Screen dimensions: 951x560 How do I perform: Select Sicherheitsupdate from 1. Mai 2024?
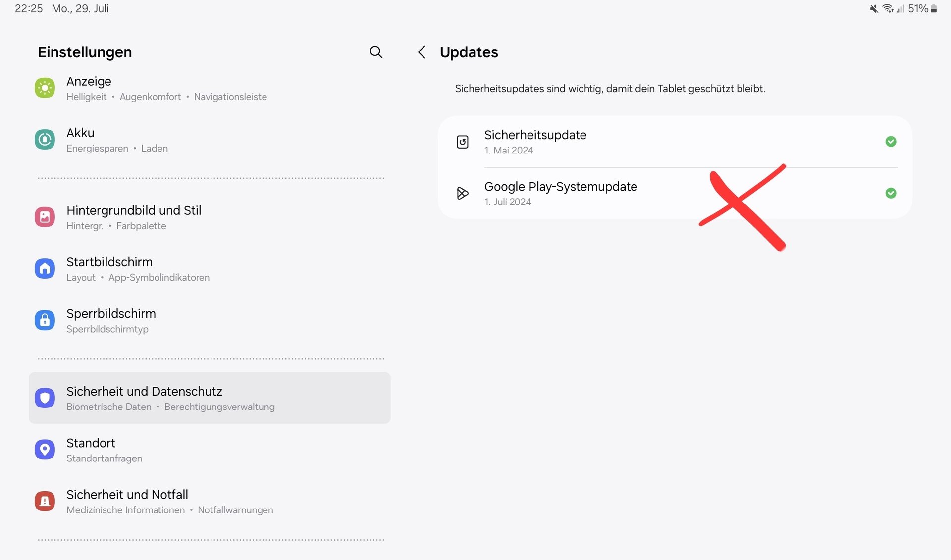pos(535,142)
